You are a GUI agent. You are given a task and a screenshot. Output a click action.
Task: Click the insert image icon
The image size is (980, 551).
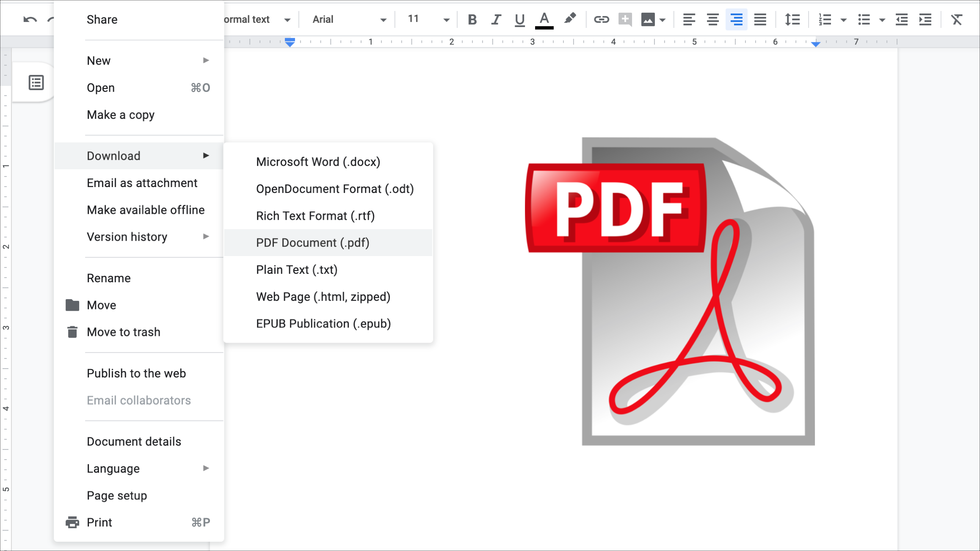[648, 19]
